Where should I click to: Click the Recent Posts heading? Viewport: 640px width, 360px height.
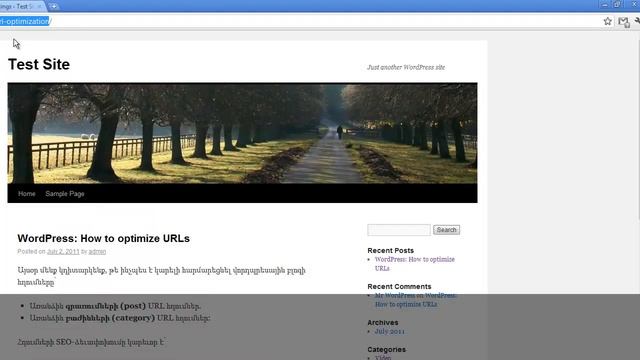[390, 250]
